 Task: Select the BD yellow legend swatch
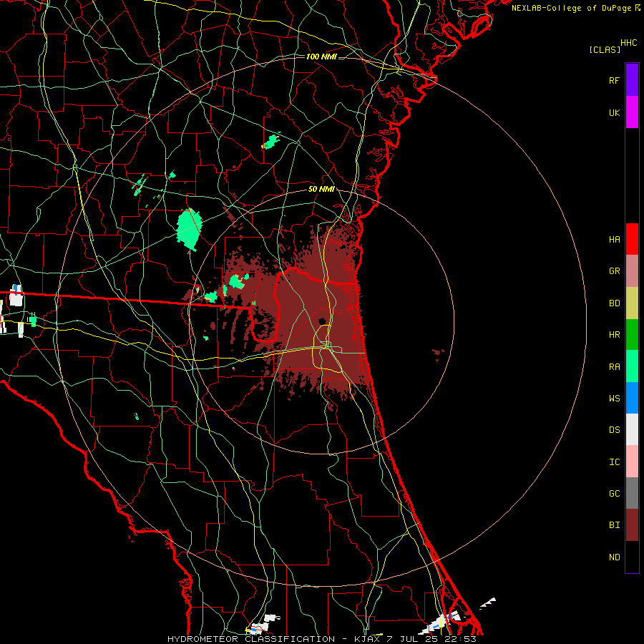click(x=632, y=303)
